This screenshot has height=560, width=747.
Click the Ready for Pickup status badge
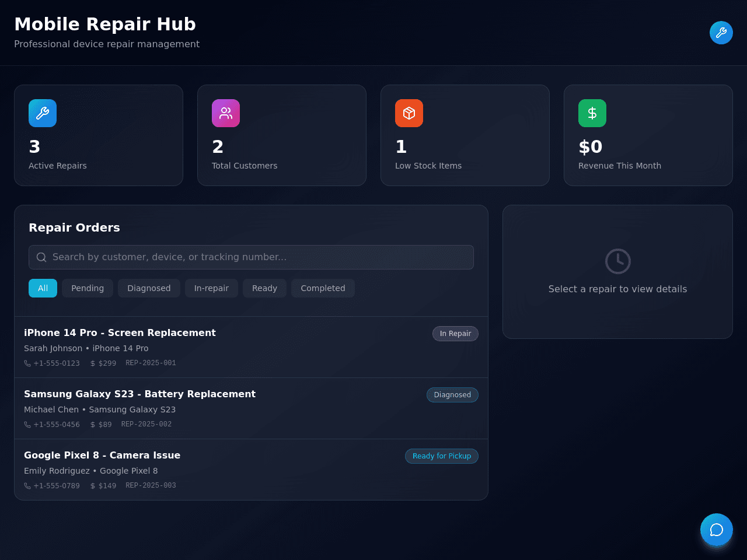(442, 456)
